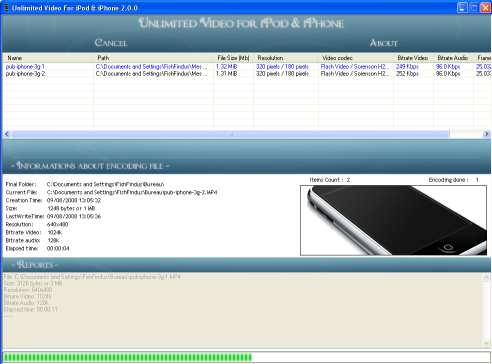Click the Video codec column header
The height and width of the screenshot is (364, 492).
[x=355, y=58]
